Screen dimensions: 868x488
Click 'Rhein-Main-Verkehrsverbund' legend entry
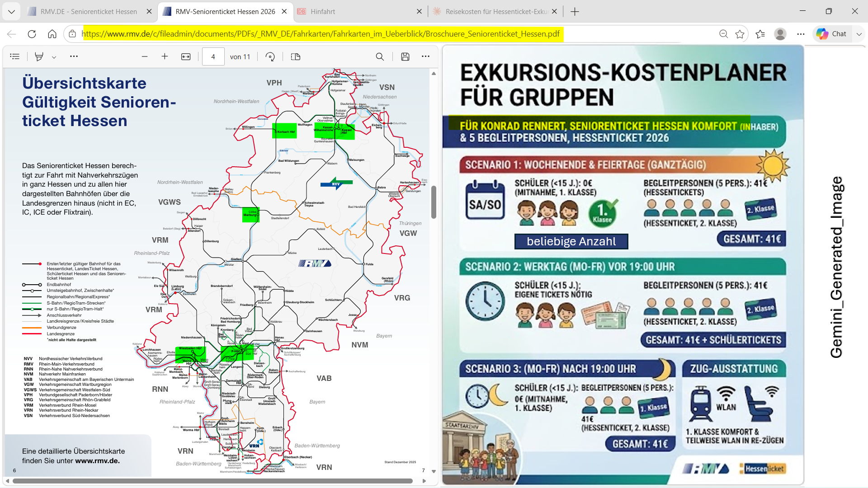point(66,364)
